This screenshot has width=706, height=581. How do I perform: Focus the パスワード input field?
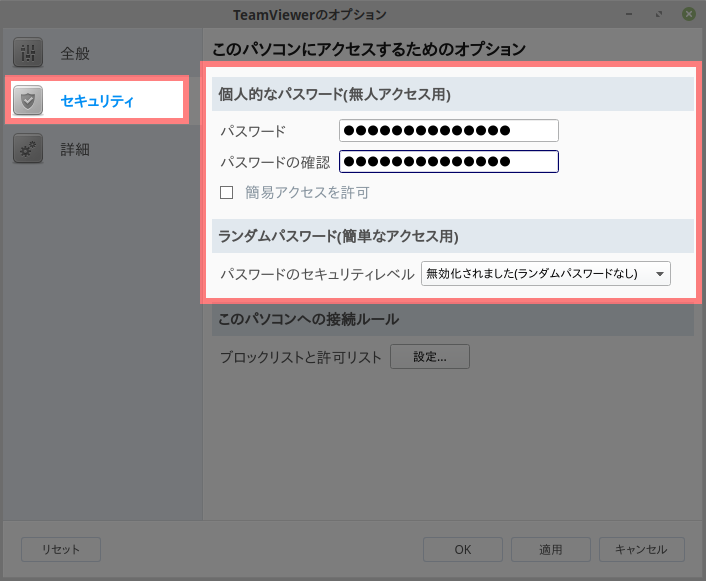click(449, 131)
